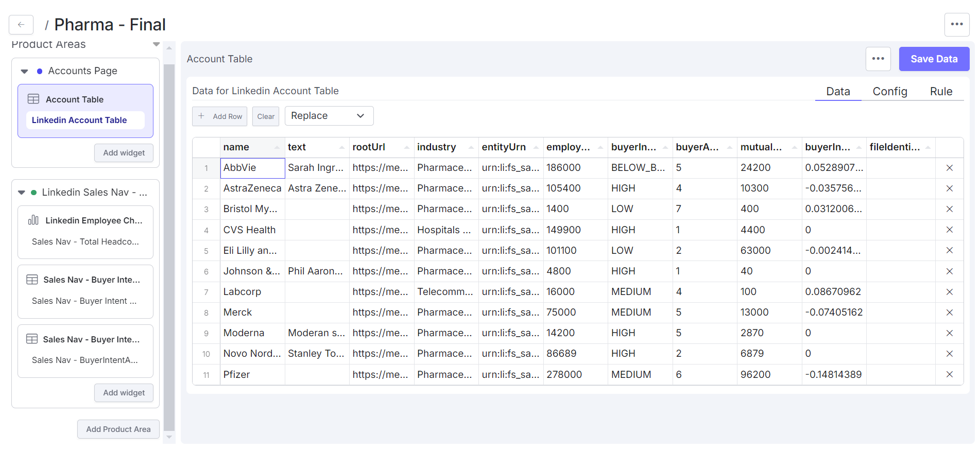This screenshot has height=451, width=980.
Task: Delete the AbbVie row with X icon
Action: click(949, 168)
